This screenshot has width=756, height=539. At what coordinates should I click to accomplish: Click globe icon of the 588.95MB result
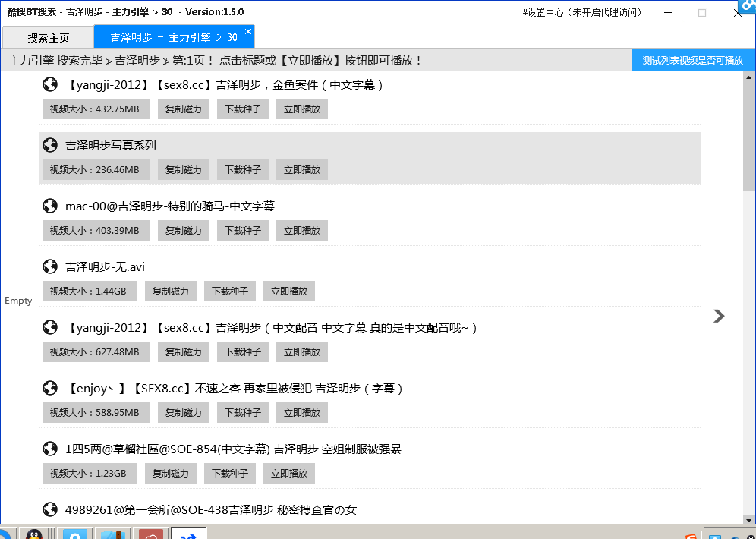(x=50, y=388)
